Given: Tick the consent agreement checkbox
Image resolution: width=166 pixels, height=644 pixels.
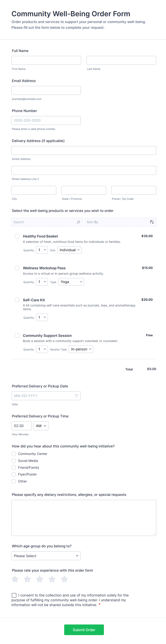Looking at the screenshot, I should tap(14, 595).
